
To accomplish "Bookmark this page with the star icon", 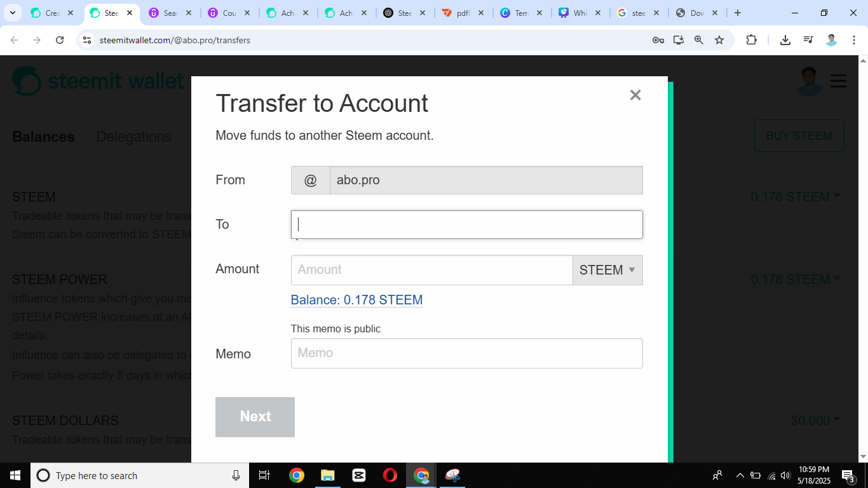I will point(719,40).
